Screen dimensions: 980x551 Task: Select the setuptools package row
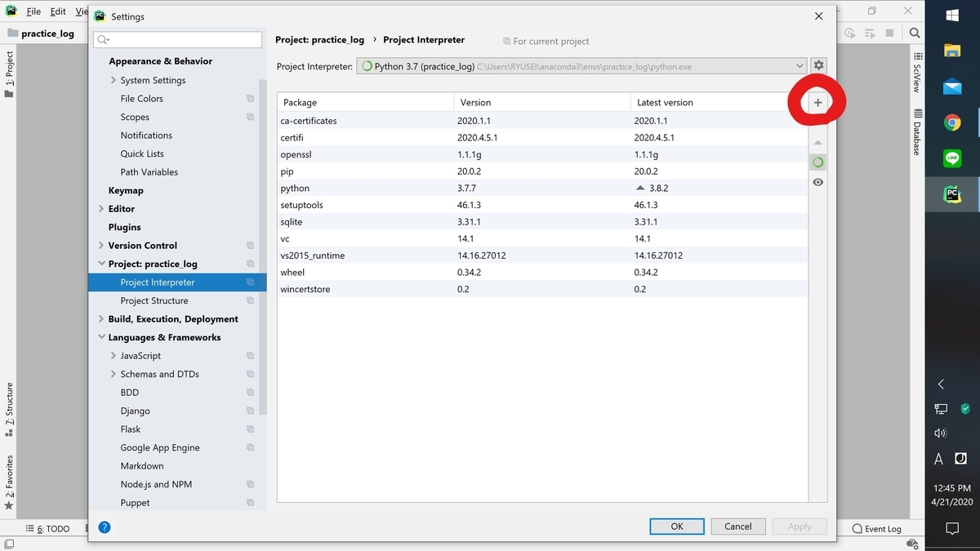pyautogui.click(x=542, y=205)
